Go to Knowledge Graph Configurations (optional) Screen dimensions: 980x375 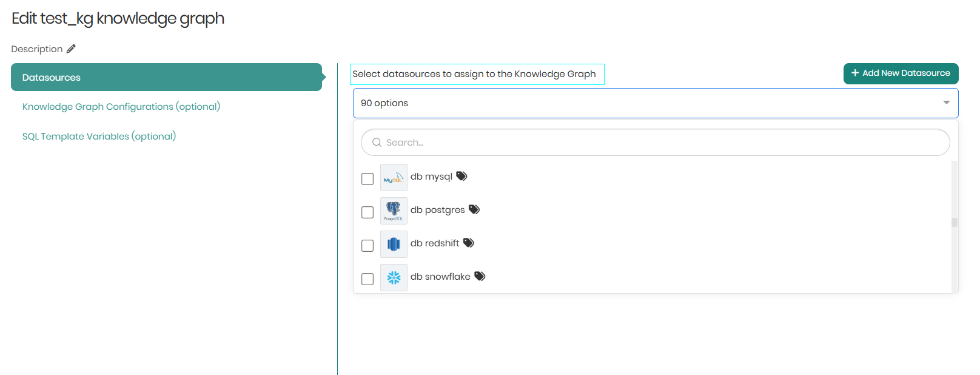coord(121,107)
